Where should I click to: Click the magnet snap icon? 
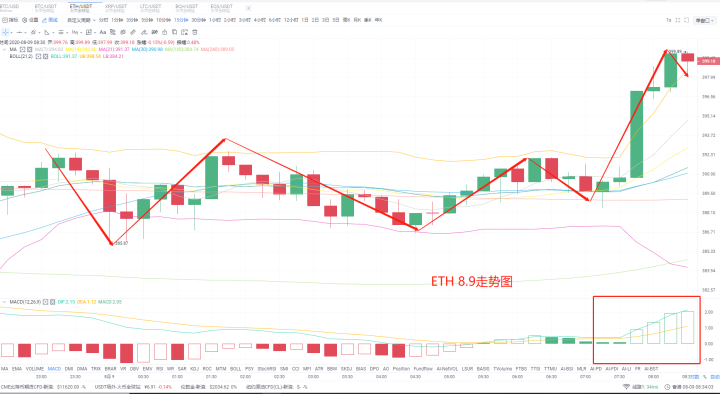[154, 32]
